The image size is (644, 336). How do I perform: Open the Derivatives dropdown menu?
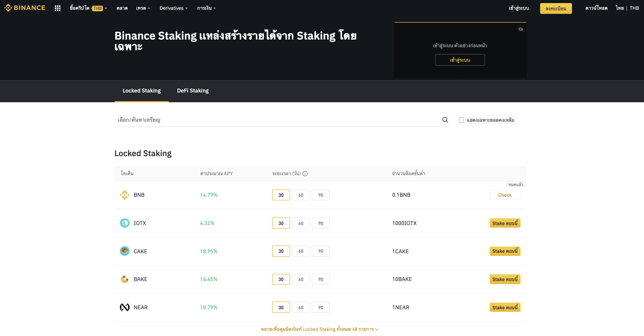174,8
